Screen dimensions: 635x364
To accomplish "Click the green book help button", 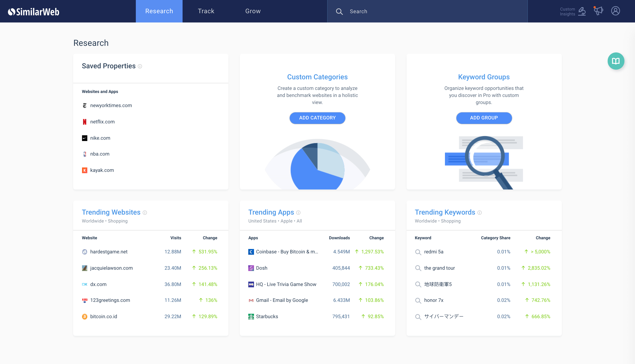I will coord(616,61).
